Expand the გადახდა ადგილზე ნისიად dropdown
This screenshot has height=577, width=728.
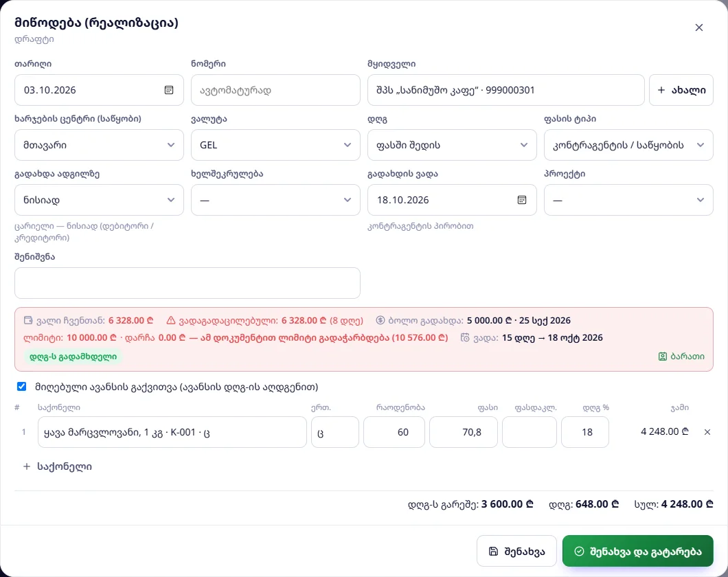click(99, 200)
